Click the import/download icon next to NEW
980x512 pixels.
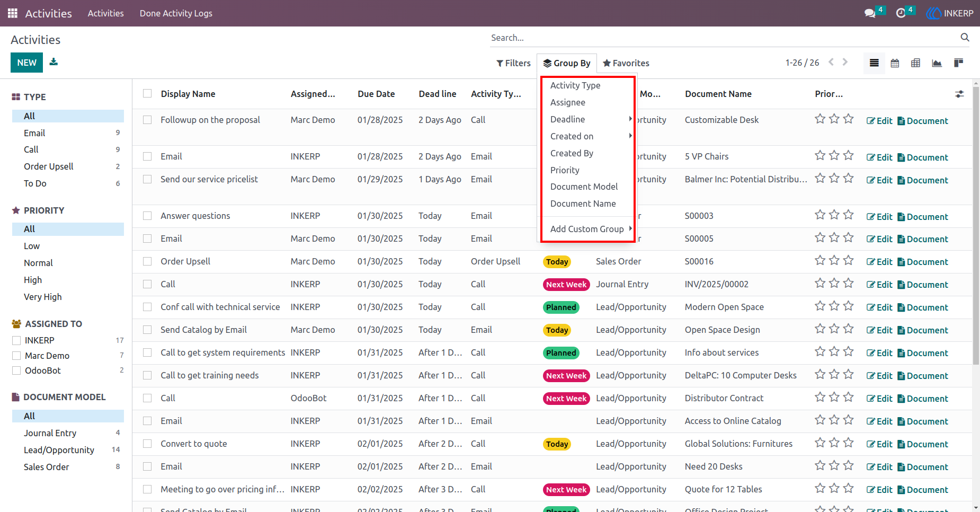pos(54,62)
